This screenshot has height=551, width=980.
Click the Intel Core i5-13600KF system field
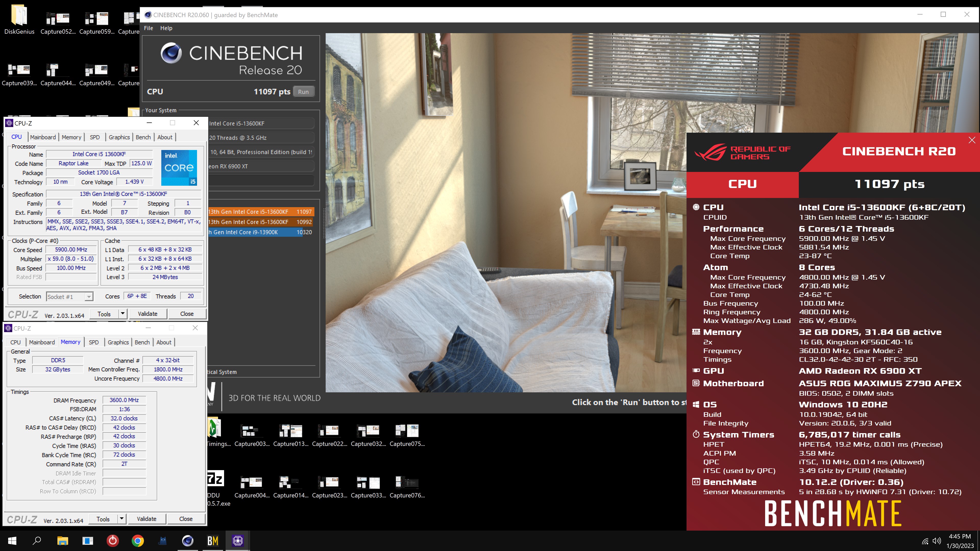[x=261, y=123]
